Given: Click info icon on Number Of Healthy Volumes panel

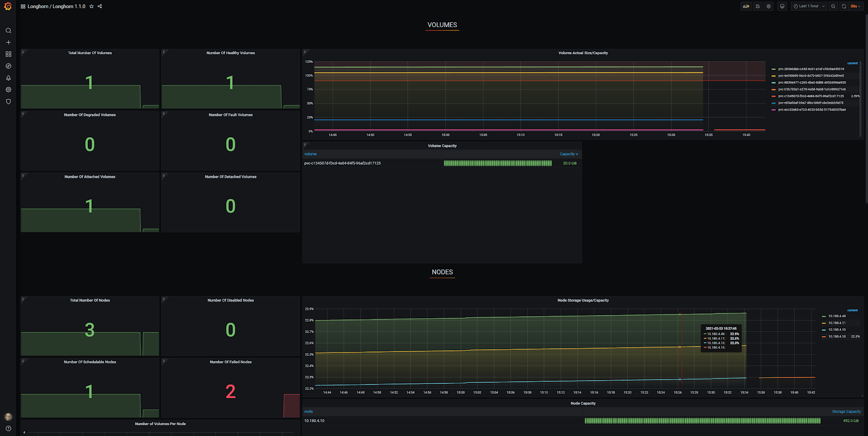Looking at the screenshot, I should pos(164,52).
